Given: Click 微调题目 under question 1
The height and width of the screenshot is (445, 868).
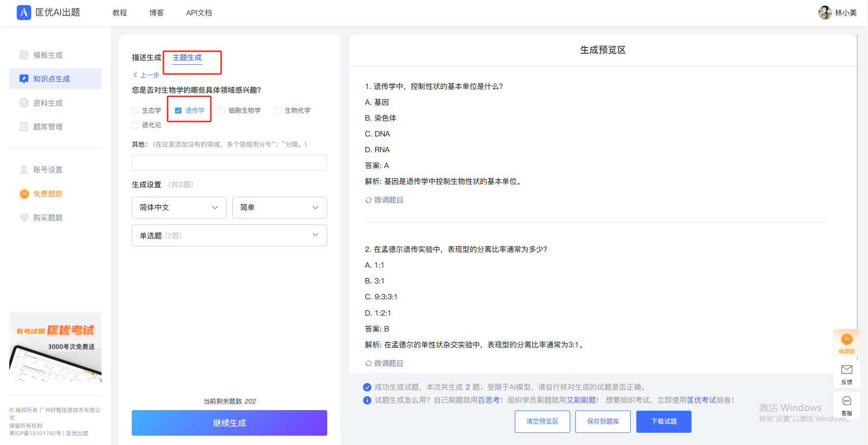Looking at the screenshot, I should click(x=389, y=200).
